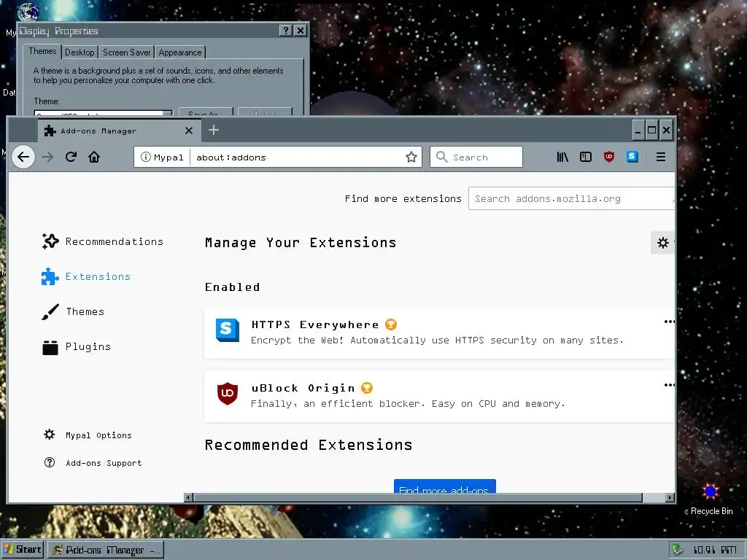
Task: Click the taskbar clock
Action: 715,550
